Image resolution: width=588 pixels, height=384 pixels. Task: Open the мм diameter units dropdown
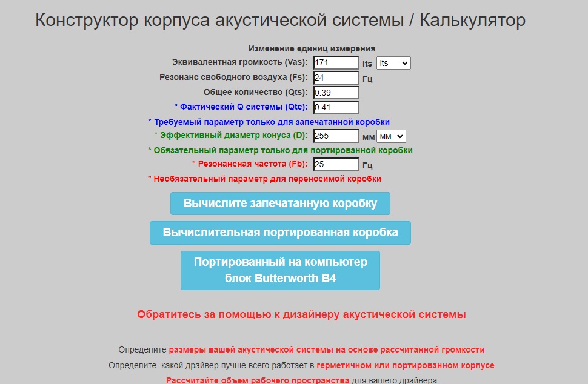(x=391, y=136)
